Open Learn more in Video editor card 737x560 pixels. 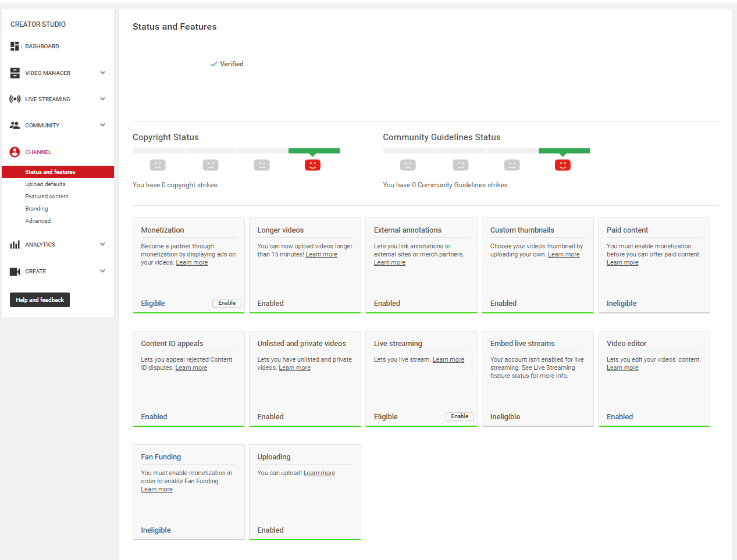click(622, 368)
